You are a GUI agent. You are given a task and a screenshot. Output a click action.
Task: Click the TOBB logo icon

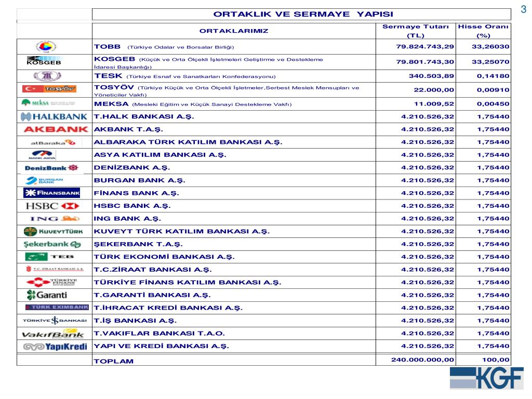coord(46,46)
